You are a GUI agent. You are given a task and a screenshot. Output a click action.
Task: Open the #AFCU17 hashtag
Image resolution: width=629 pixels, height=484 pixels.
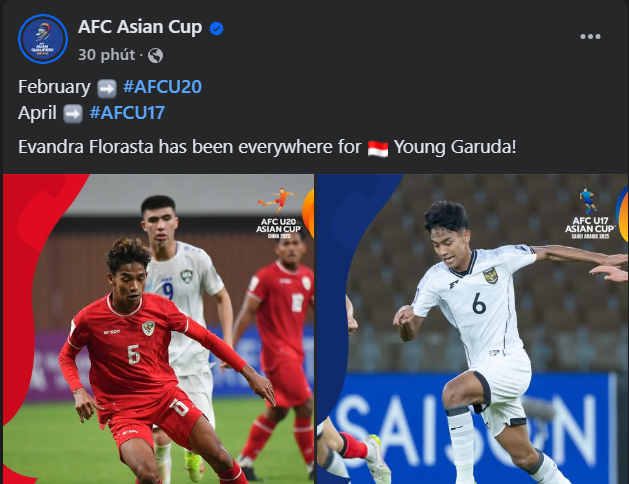pyautogui.click(x=127, y=113)
